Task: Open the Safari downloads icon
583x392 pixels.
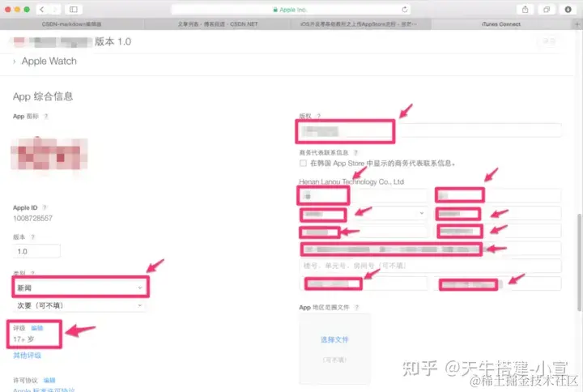Action: pyautogui.click(x=568, y=9)
